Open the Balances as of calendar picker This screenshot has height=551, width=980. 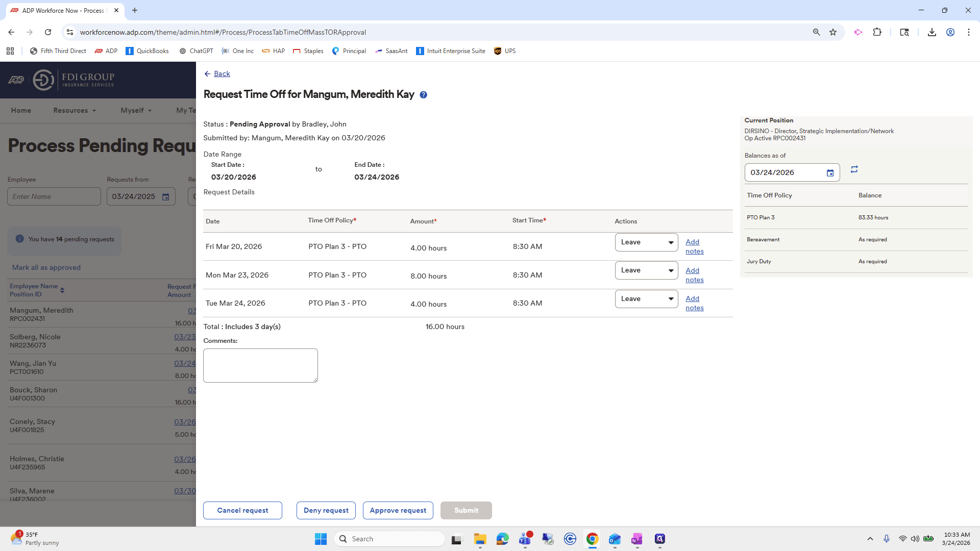pos(830,173)
